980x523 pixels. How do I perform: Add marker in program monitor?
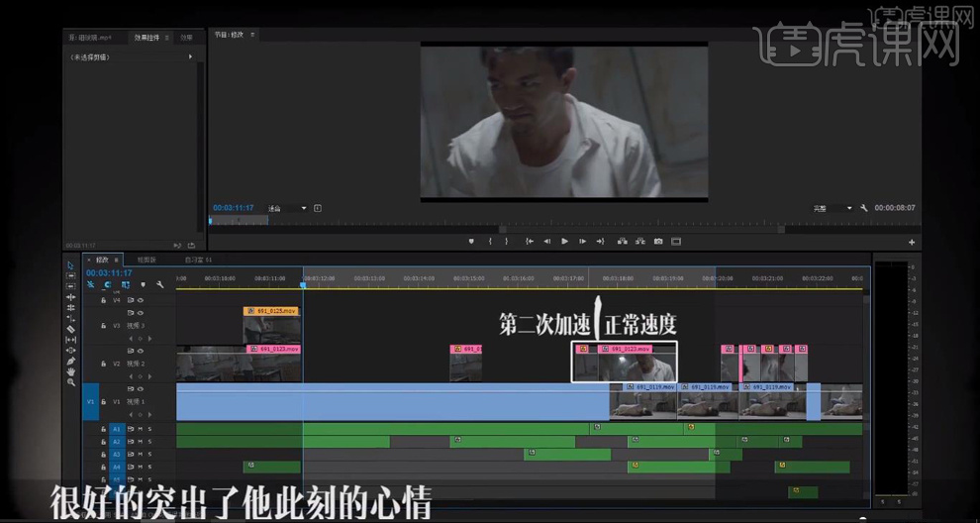[471, 241]
